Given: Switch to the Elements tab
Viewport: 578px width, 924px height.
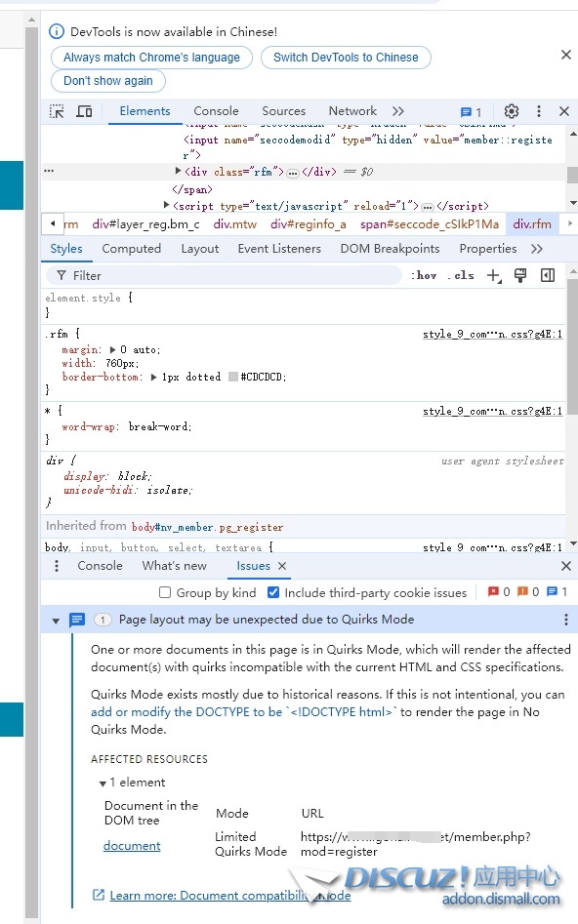Looking at the screenshot, I should click(144, 111).
